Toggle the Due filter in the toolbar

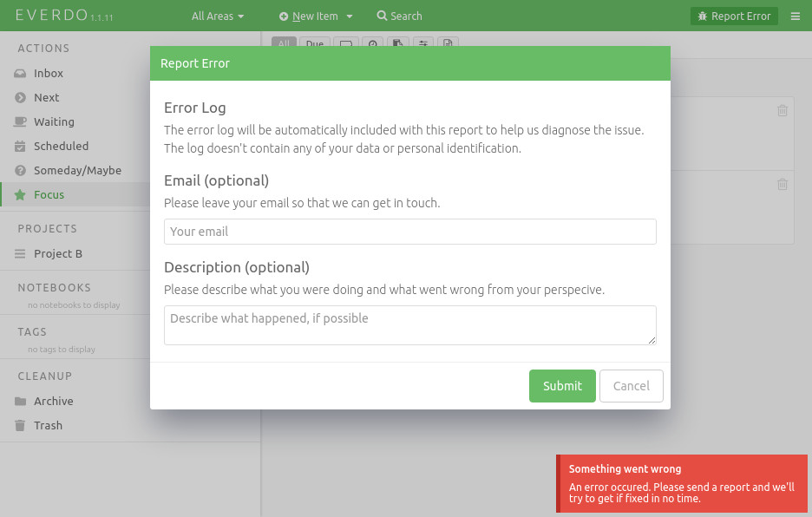314,43
